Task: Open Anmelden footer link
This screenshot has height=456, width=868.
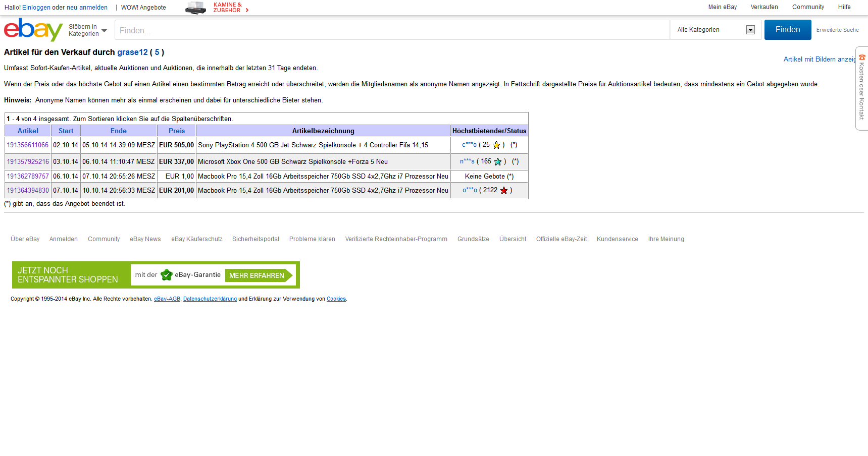Action: coord(64,239)
